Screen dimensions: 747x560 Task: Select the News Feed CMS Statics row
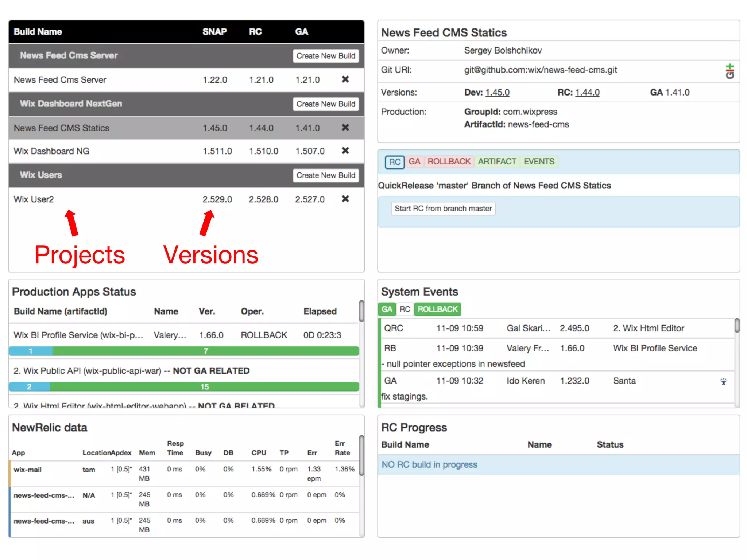pos(186,128)
